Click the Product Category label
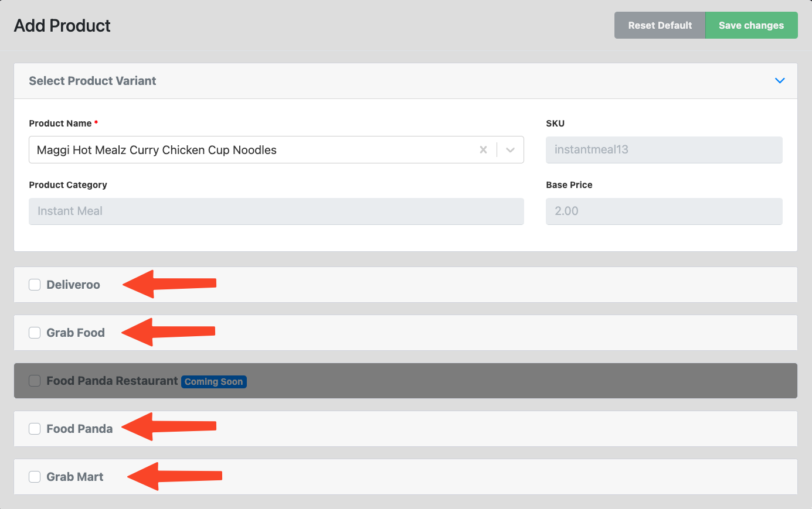This screenshot has width=812, height=509. [x=68, y=185]
